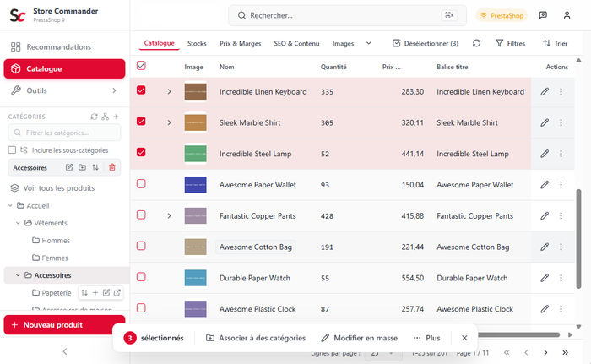Click the Rechercher search field
The width and height of the screenshot is (591, 364).
[347, 15]
